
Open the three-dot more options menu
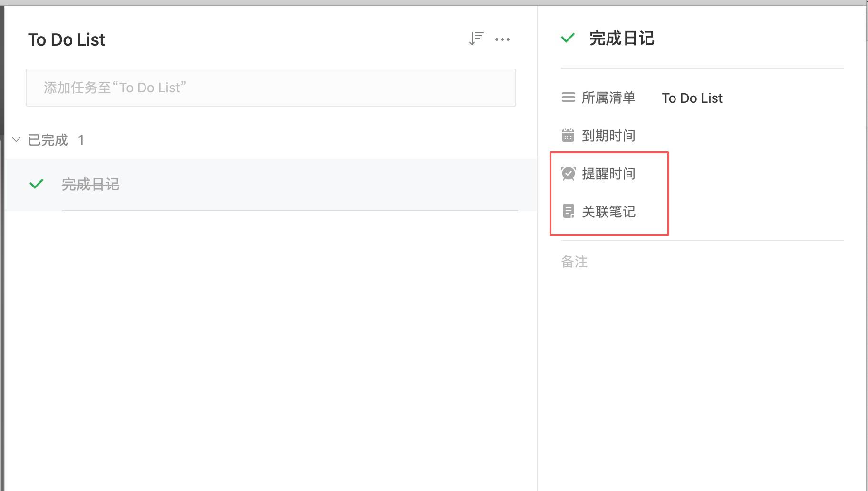pyautogui.click(x=502, y=39)
